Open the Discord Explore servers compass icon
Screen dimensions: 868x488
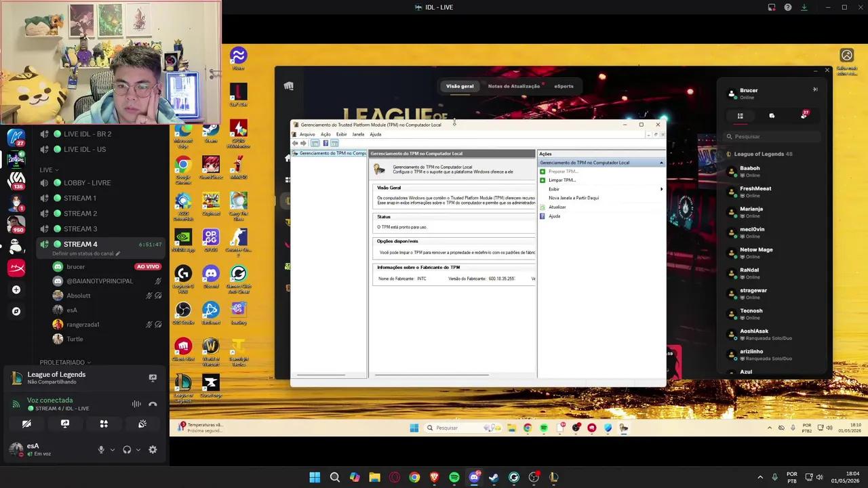(16, 312)
